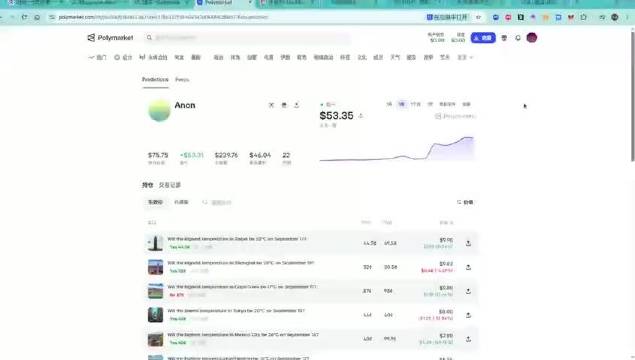Click the middle icon between X and share
635x360 pixels.
click(x=284, y=105)
